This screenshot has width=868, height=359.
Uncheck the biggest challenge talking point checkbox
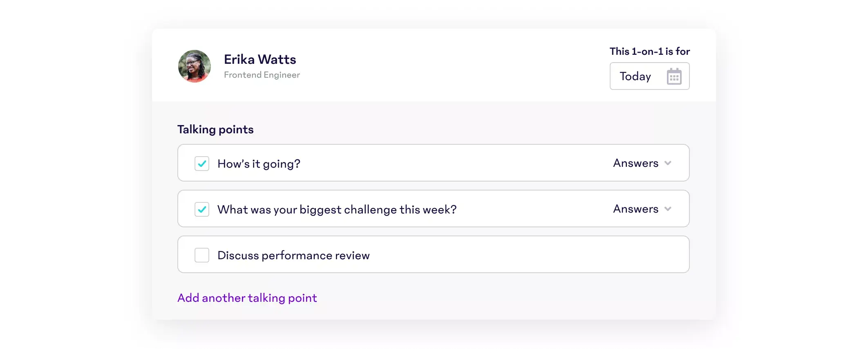(202, 209)
